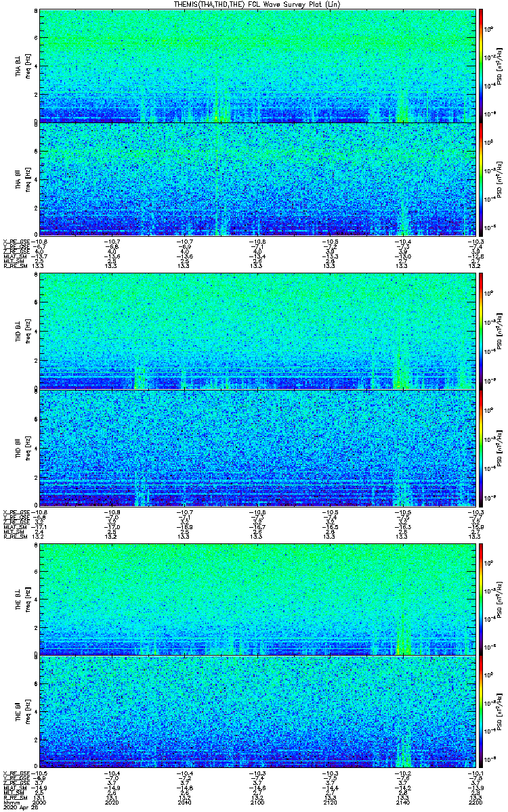Screen dimensions: 508x812
Task: Click the PSD units label beside THD B∥ color bar
Action: [500, 447]
